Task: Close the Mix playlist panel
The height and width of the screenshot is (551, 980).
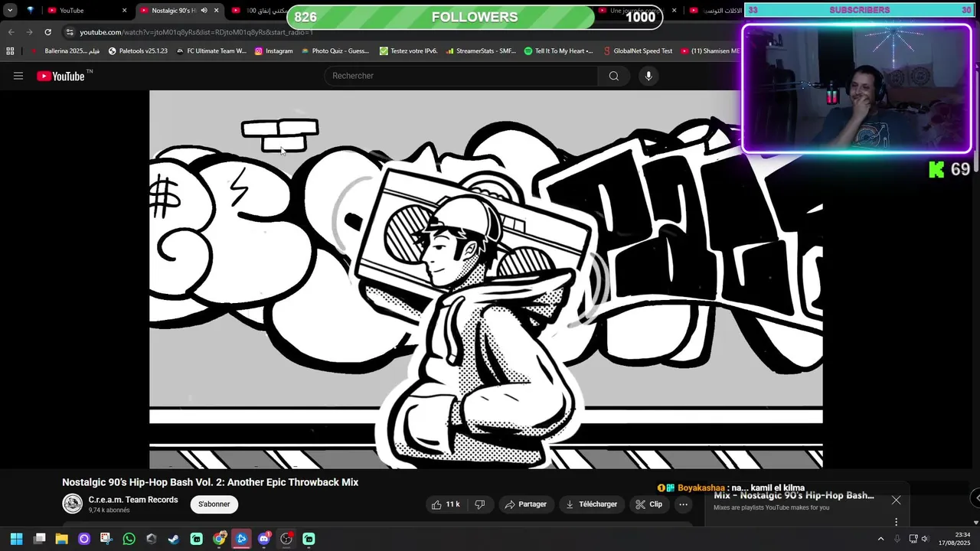Action: pyautogui.click(x=896, y=500)
